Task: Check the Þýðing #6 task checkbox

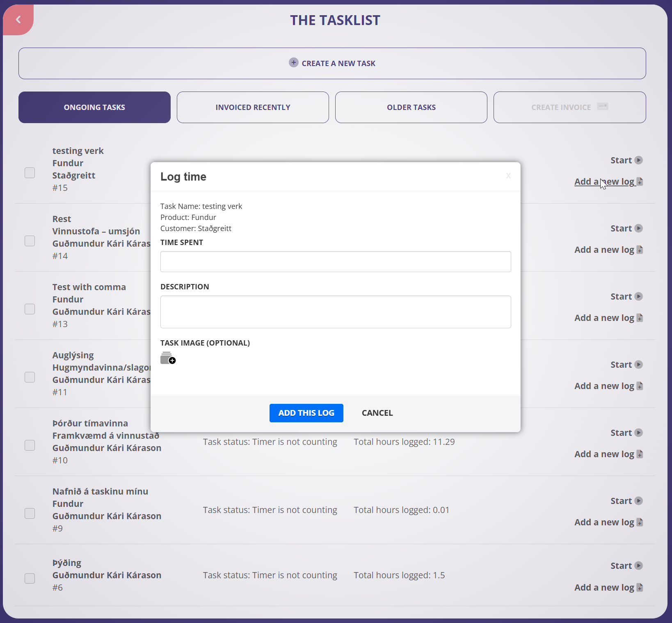Action: (30, 578)
